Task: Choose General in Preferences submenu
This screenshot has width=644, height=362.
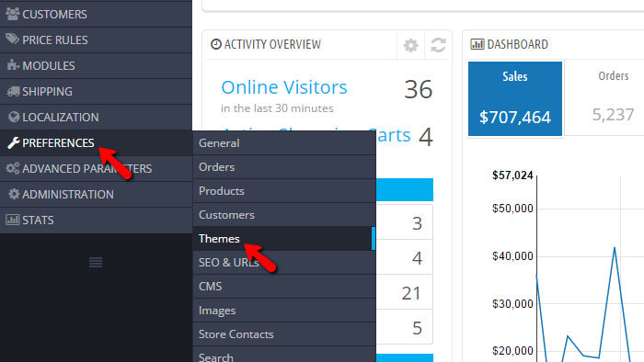Action: (284, 143)
